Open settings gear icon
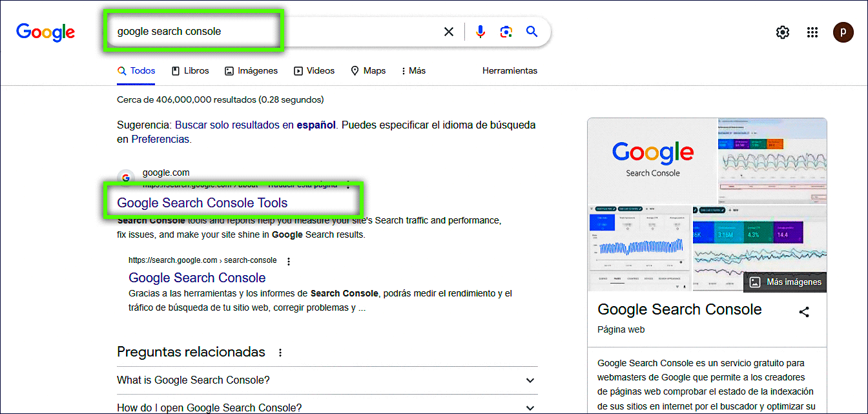The width and height of the screenshot is (868, 414). [783, 32]
